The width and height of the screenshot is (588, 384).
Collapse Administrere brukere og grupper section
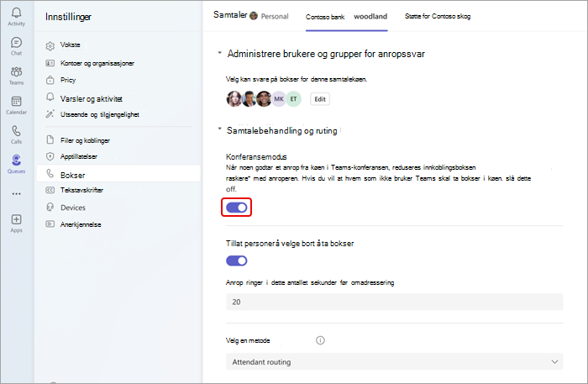click(x=220, y=53)
